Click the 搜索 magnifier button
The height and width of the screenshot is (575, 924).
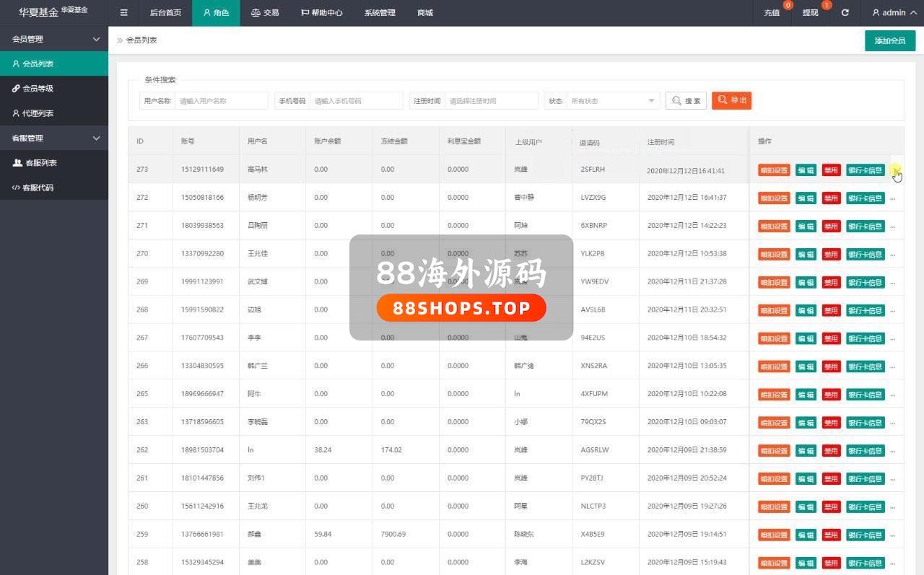click(686, 101)
